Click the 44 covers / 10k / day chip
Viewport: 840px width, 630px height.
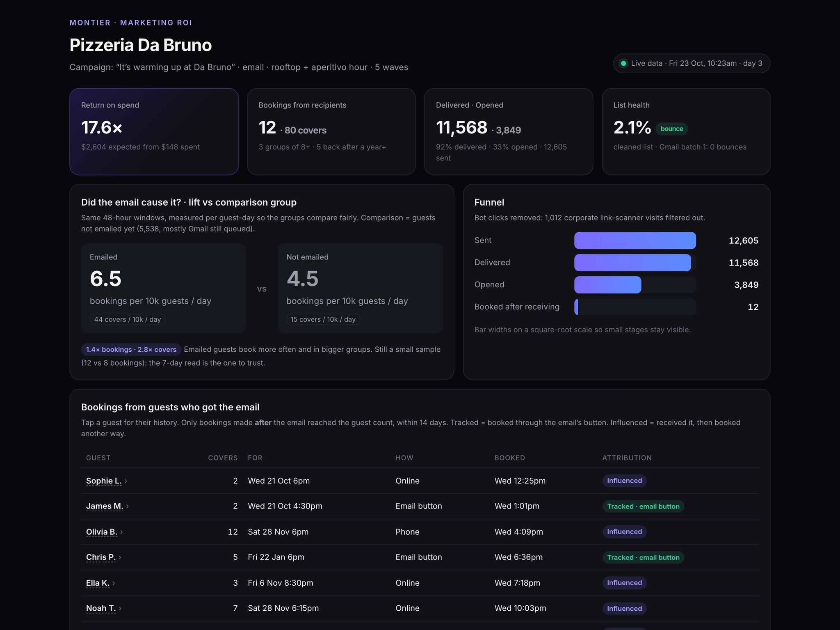pyautogui.click(x=128, y=319)
